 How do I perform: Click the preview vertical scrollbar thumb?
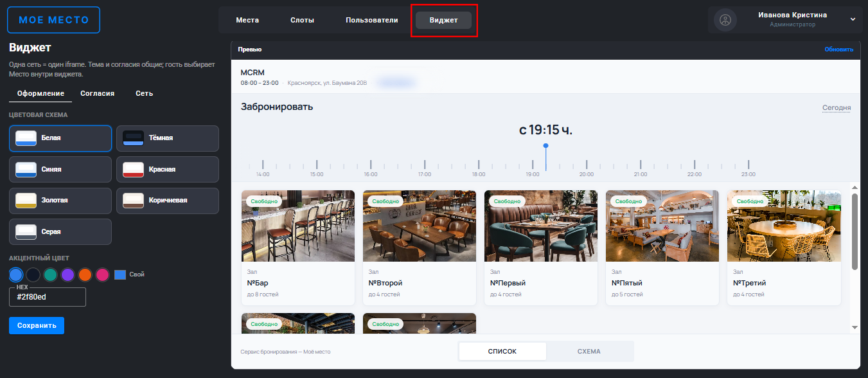[855, 231]
